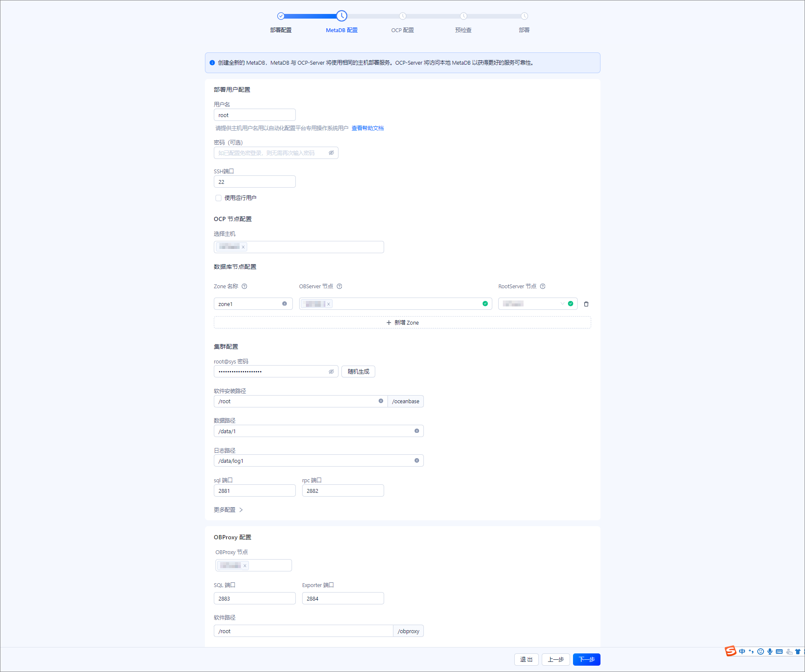Delete the zone1 row with trash icon
The height and width of the screenshot is (672, 805).
coord(586,304)
